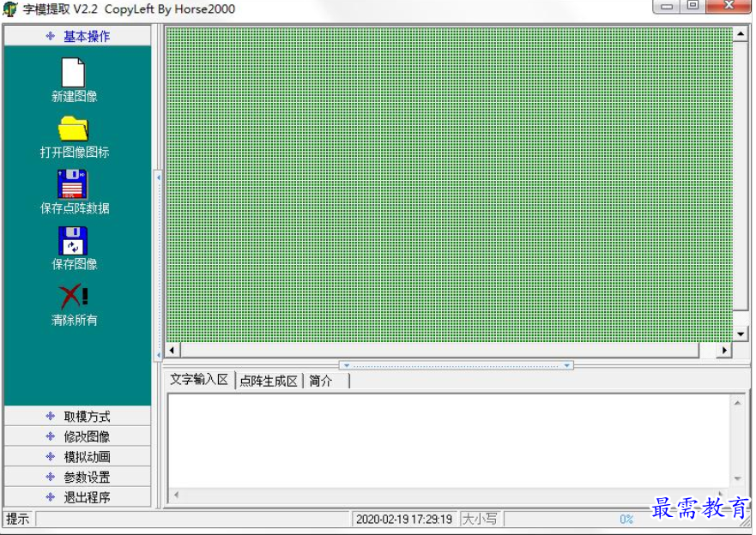The width and height of the screenshot is (756, 535).
Task: Click the horizontal splitter collapse handle
Action: click(457, 365)
